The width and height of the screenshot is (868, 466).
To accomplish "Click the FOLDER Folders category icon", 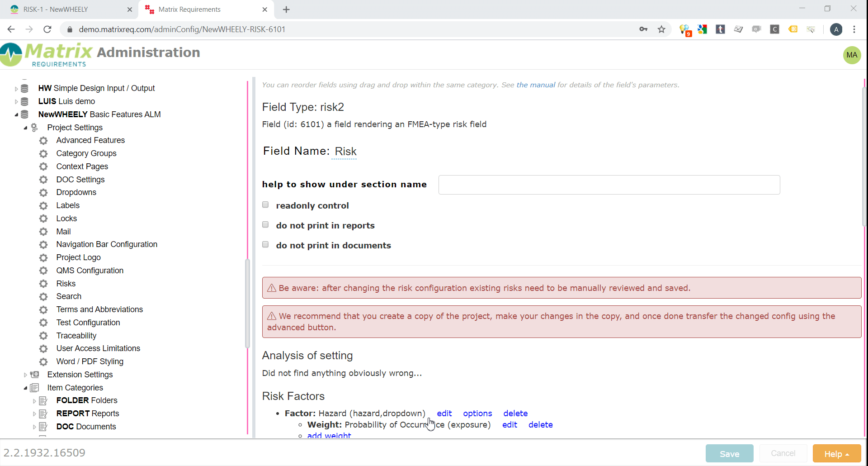I will point(43,401).
